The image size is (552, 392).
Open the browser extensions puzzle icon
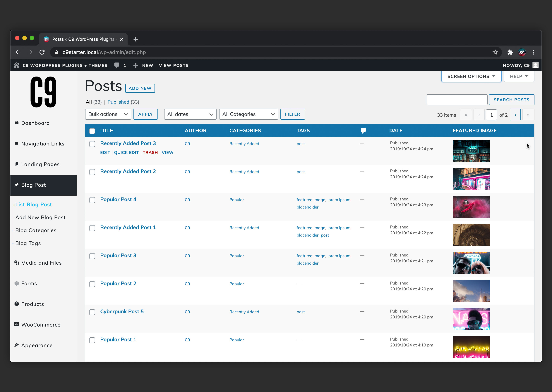point(510,52)
